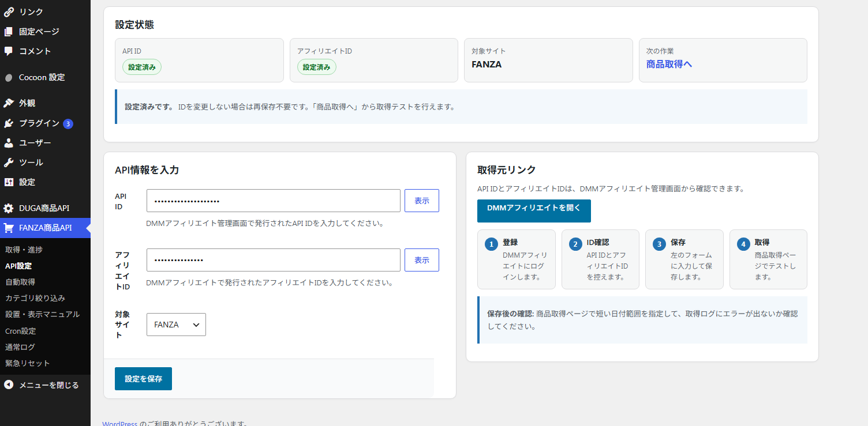Show the hidden アフィリエイトID value
The height and width of the screenshot is (426, 868).
(422, 260)
